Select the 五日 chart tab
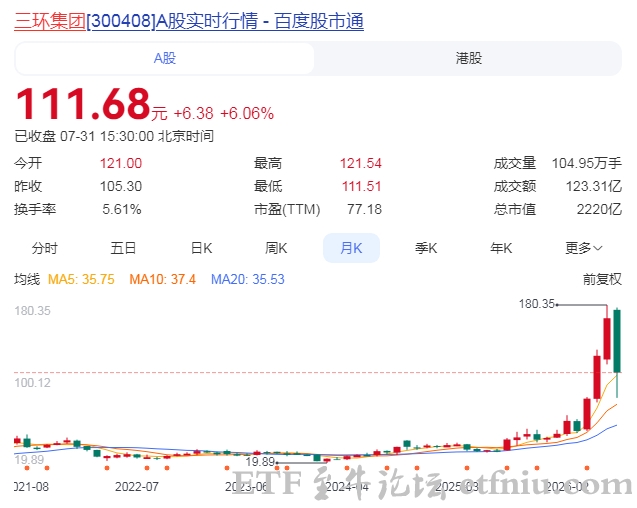 [x=123, y=248]
